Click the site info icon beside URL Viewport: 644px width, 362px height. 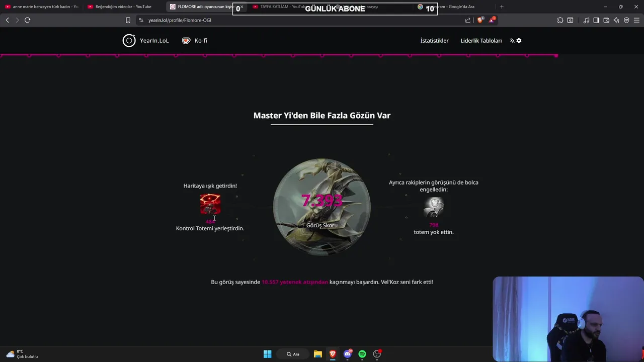(x=141, y=20)
